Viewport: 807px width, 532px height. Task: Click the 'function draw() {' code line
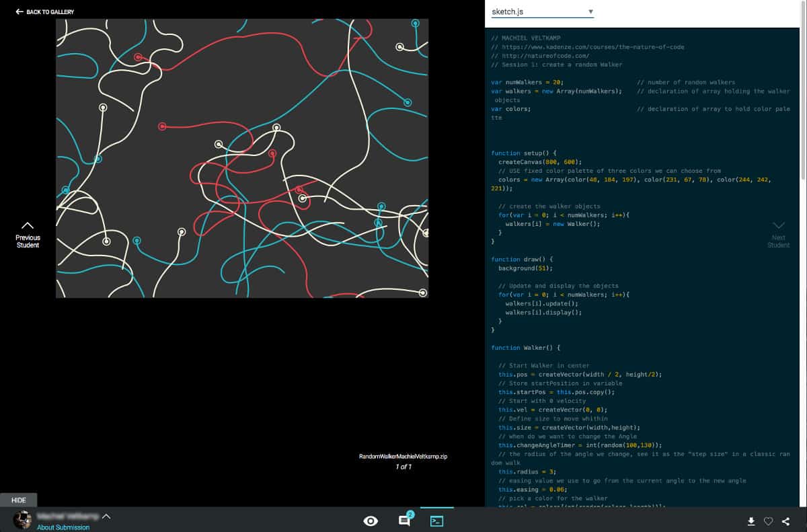(522, 259)
